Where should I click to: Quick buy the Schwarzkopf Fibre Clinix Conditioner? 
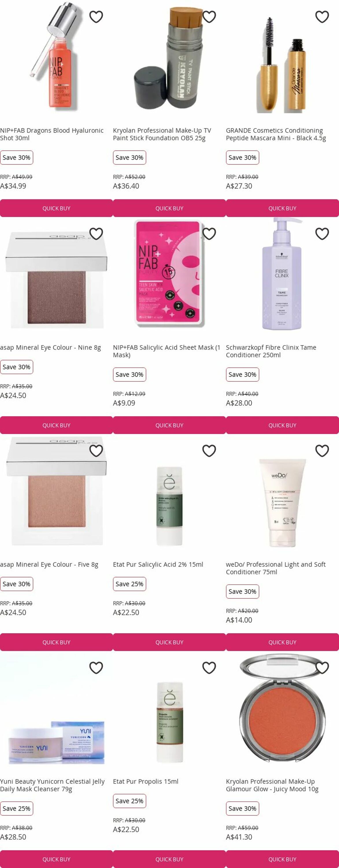click(282, 425)
